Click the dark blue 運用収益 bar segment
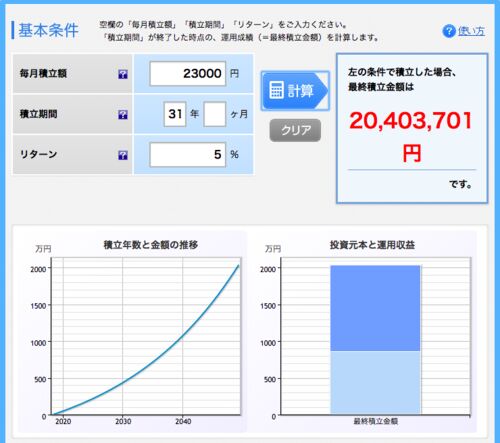 tap(375, 308)
